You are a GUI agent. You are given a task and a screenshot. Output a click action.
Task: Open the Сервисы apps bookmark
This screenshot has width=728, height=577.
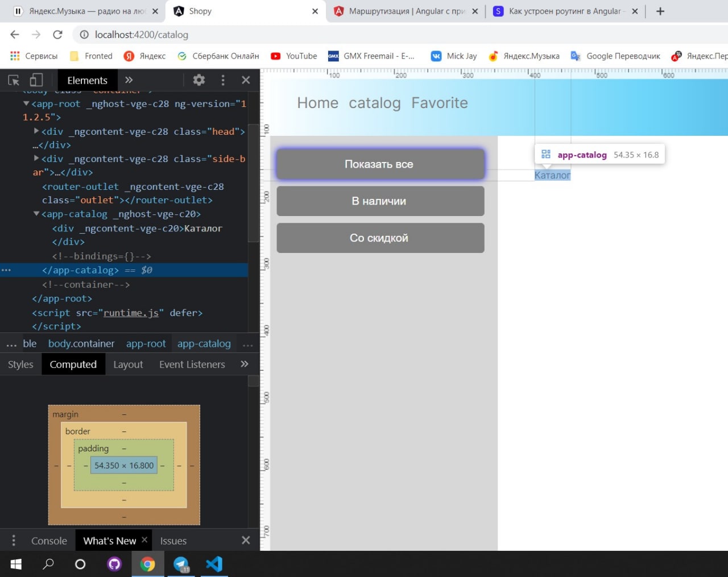(34, 56)
